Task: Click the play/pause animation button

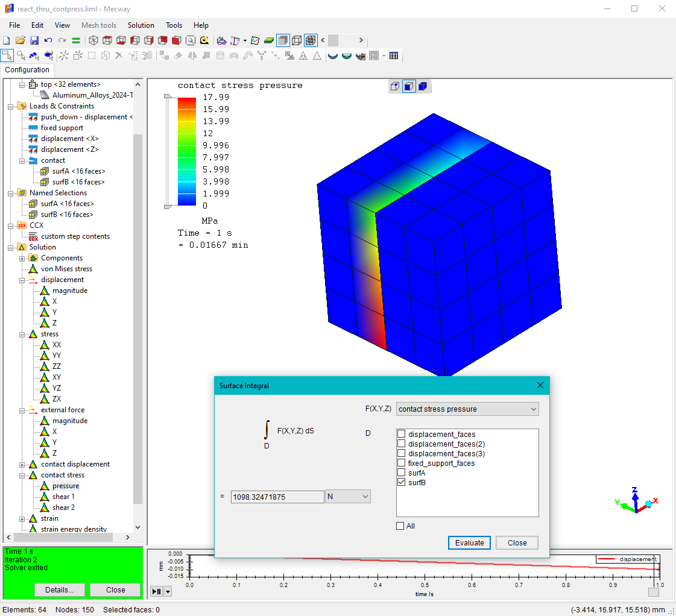Action: pyautogui.click(x=157, y=591)
